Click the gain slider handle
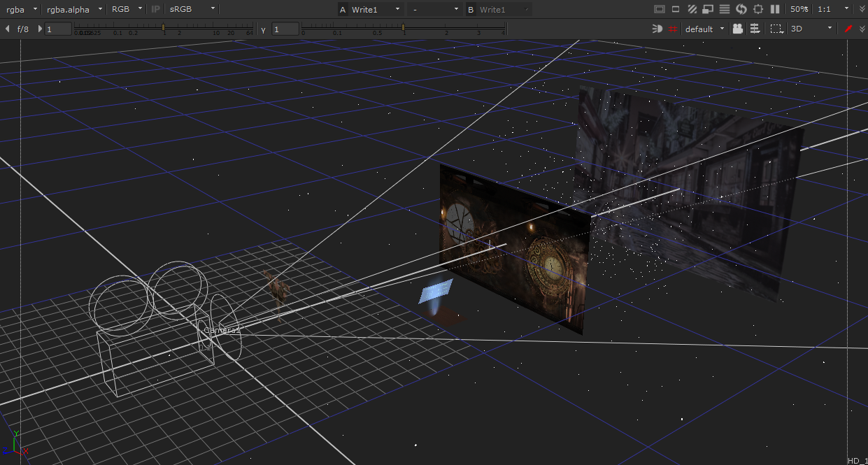The height and width of the screenshot is (465, 868). [164, 27]
